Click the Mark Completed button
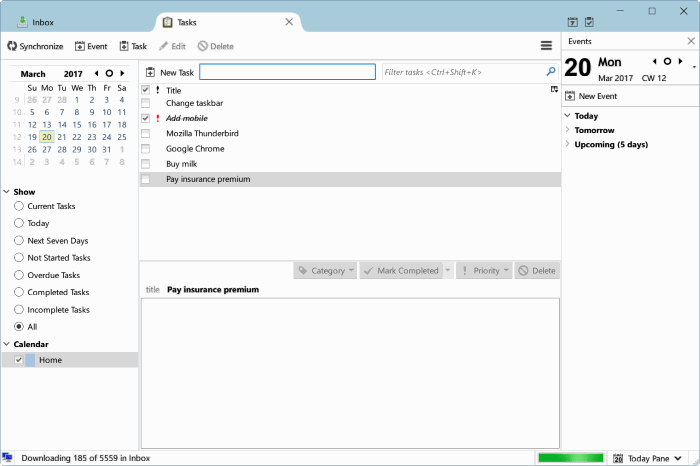Image resolution: width=700 pixels, height=466 pixels. (x=401, y=270)
